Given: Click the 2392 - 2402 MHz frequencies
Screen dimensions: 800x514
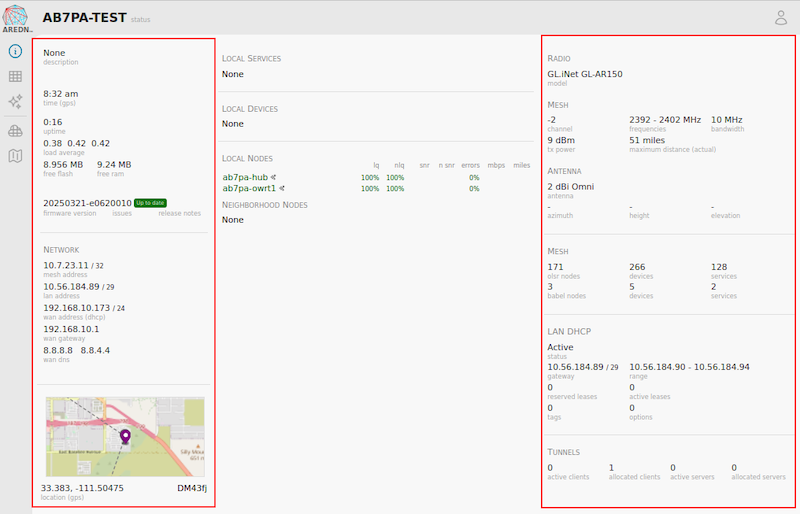Looking at the screenshot, I should point(665,120).
